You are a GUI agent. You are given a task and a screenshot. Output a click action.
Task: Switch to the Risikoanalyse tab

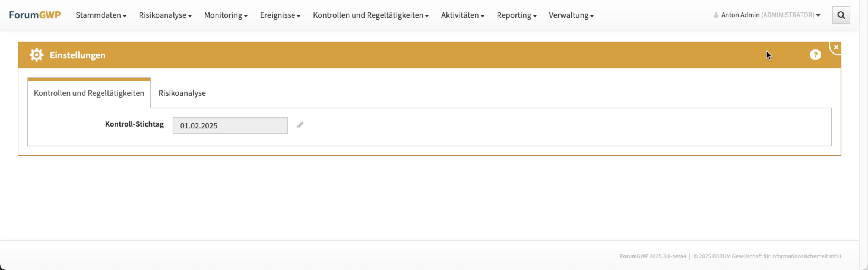point(182,93)
